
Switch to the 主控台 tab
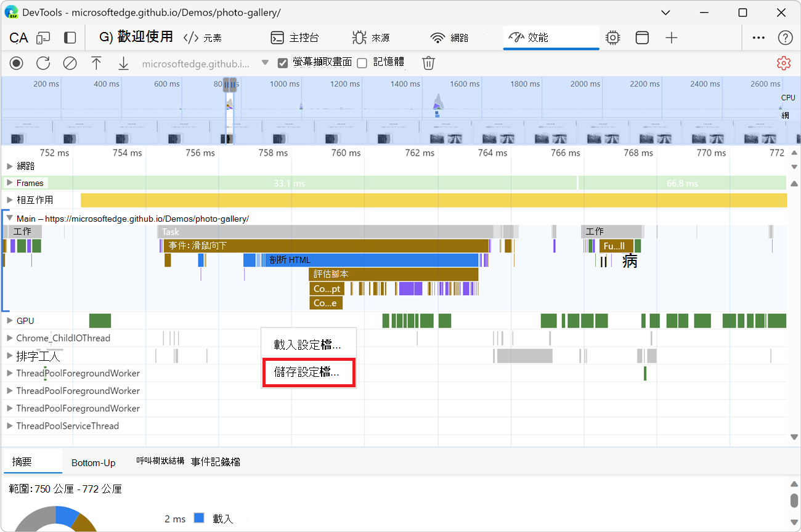[295, 38]
